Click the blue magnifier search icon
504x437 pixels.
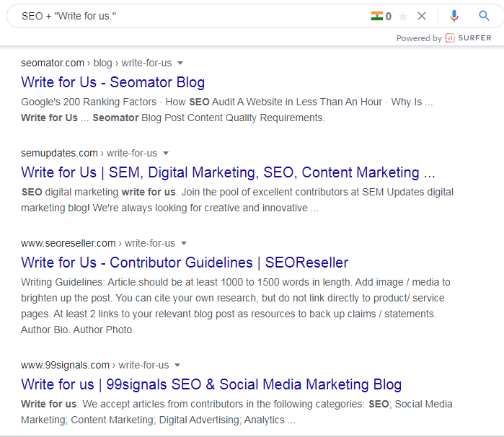click(x=485, y=16)
